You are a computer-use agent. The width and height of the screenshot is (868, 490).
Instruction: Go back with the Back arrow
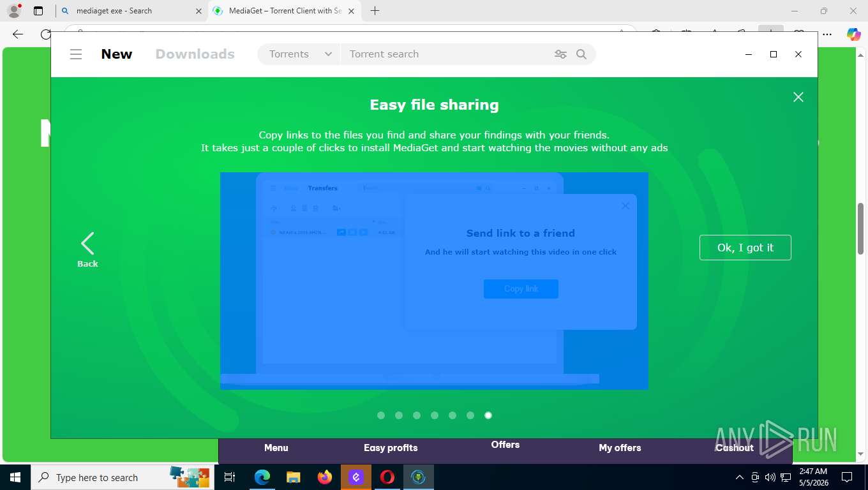coord(87,249)
